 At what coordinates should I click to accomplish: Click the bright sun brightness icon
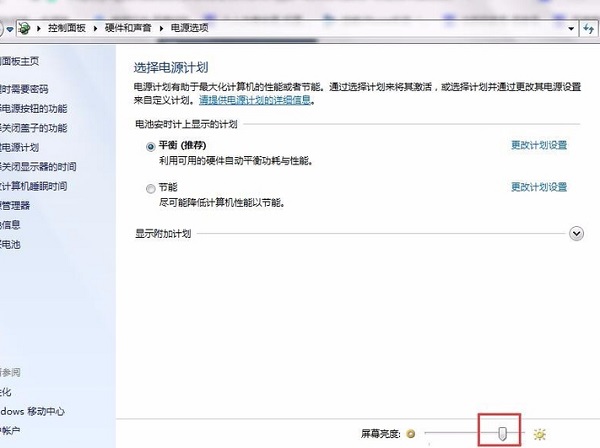click(x=540, y=434)
